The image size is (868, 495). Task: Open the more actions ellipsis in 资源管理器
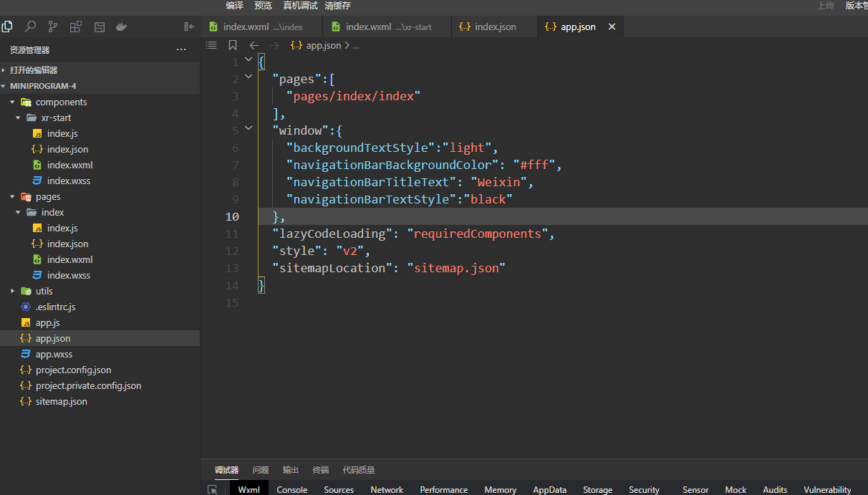coord(181,50)
